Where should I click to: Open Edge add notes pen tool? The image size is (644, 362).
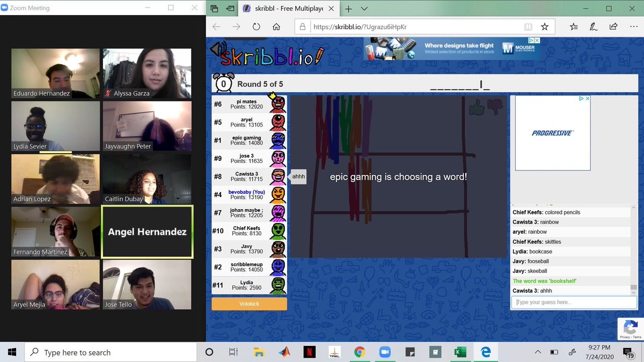(x=594, y=26)
